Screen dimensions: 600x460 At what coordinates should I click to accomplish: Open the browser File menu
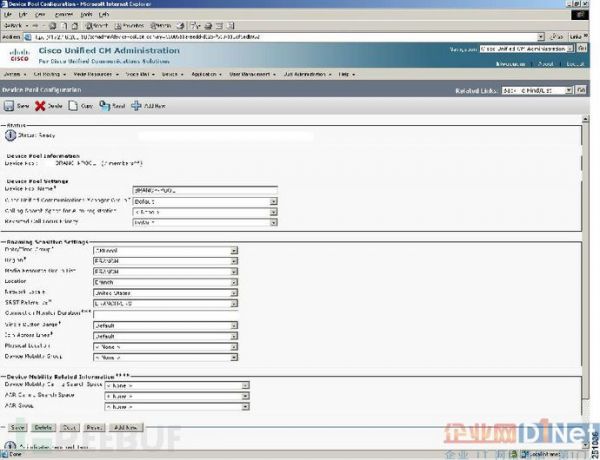pos(7,15)
